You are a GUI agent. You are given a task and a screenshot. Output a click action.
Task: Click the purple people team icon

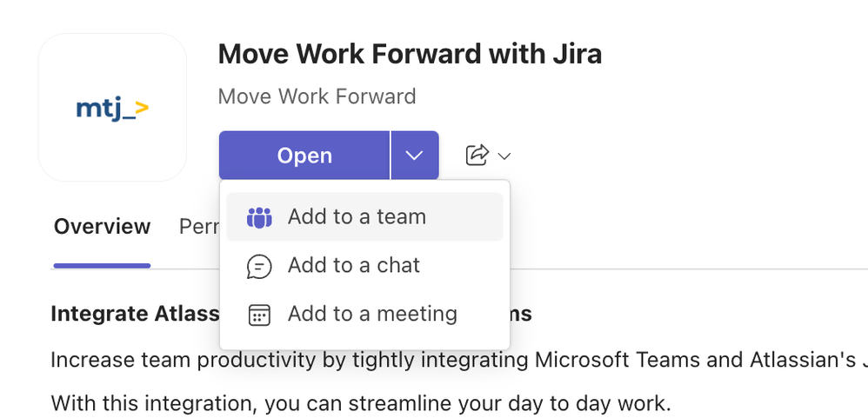pos(259,217)
